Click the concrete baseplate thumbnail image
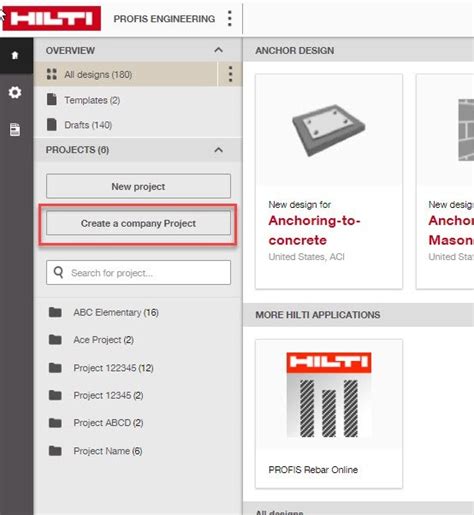474x515 pixels. click(x=329, y=130)
